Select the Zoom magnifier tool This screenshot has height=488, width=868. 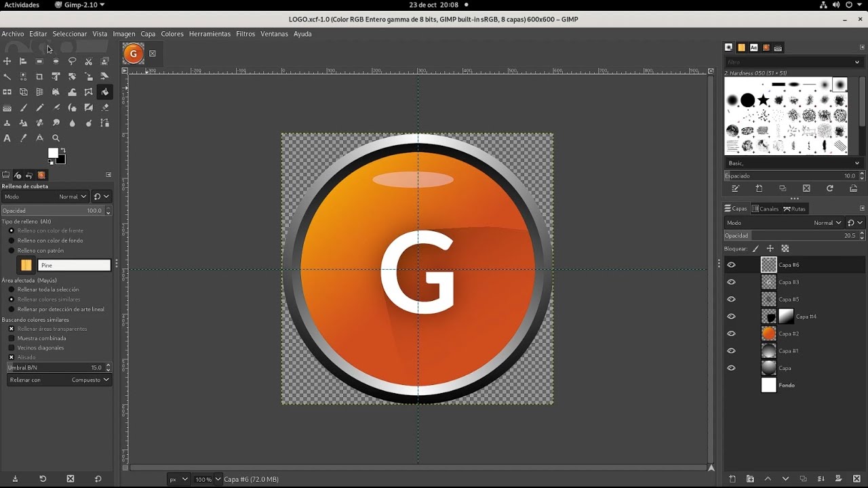pos(56,138)
